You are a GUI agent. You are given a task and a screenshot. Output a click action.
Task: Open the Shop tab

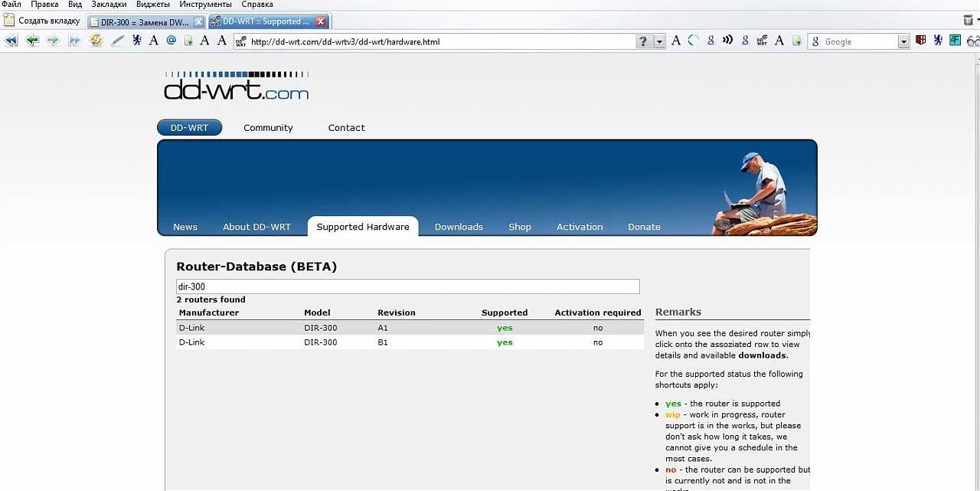point(520,227)
